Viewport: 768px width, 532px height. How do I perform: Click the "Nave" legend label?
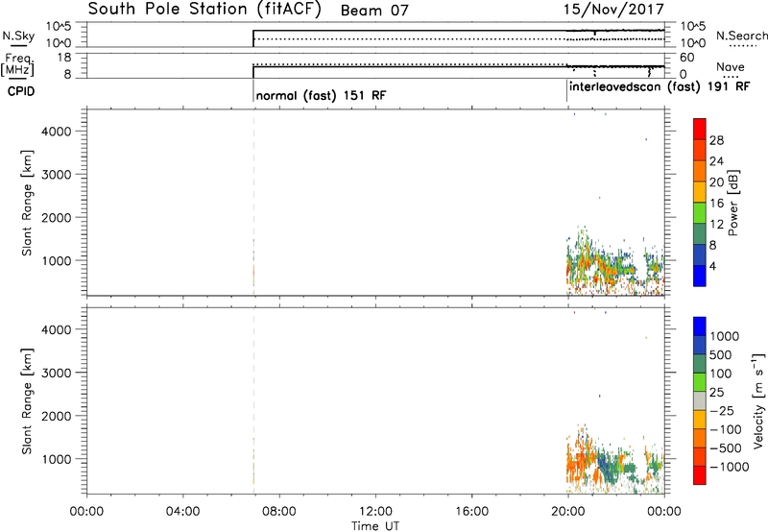pyautogui.click(x=730, y=67)
